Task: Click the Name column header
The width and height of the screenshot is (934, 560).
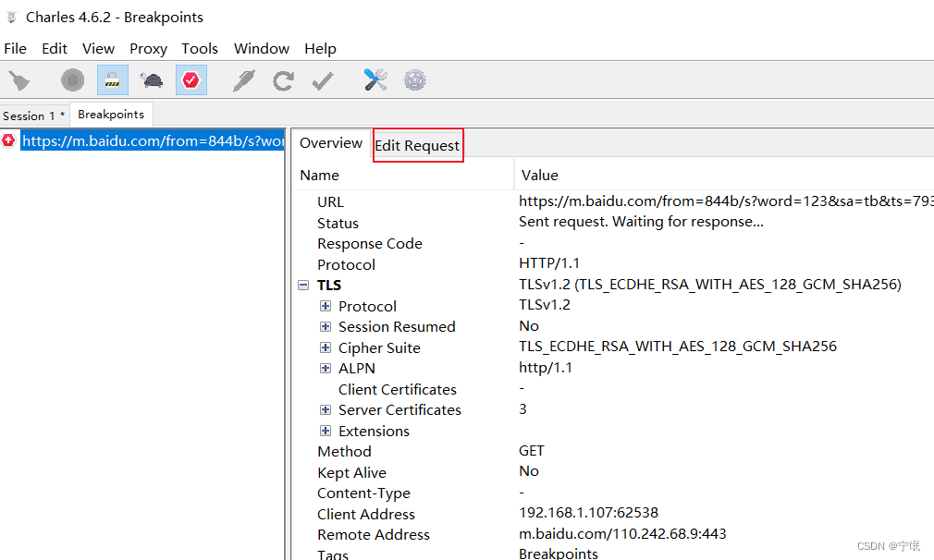Action: 403,175
